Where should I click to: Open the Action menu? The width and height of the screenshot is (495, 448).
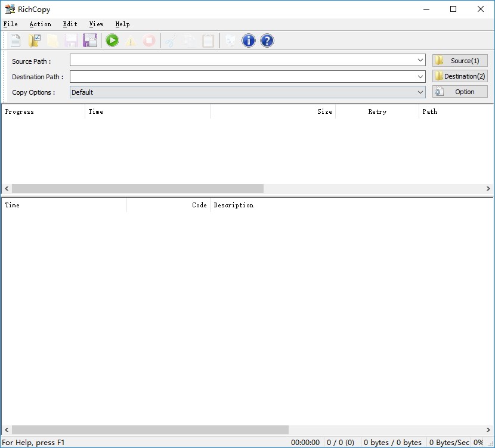tap(41, 24)
